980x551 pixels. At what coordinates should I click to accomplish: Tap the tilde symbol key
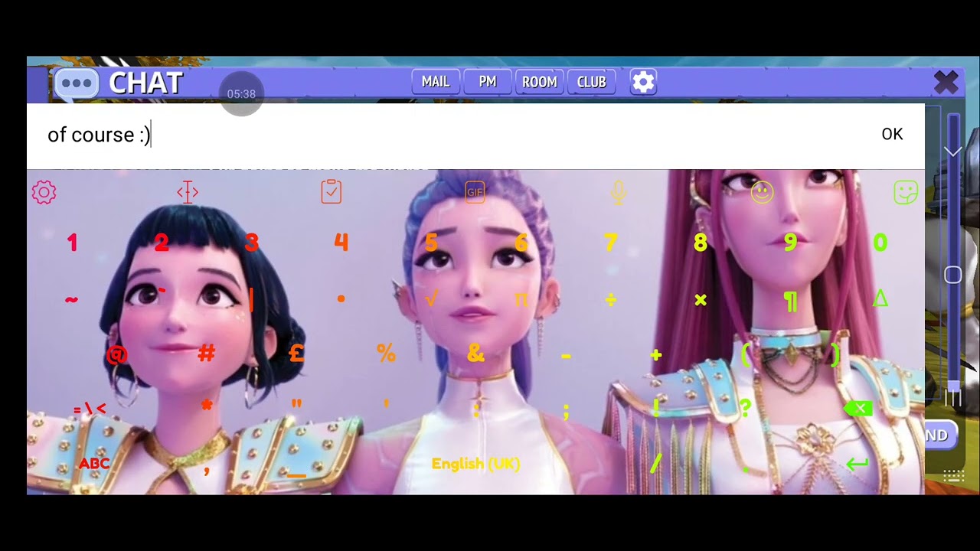pyautogui.click(x=71, y=299)
